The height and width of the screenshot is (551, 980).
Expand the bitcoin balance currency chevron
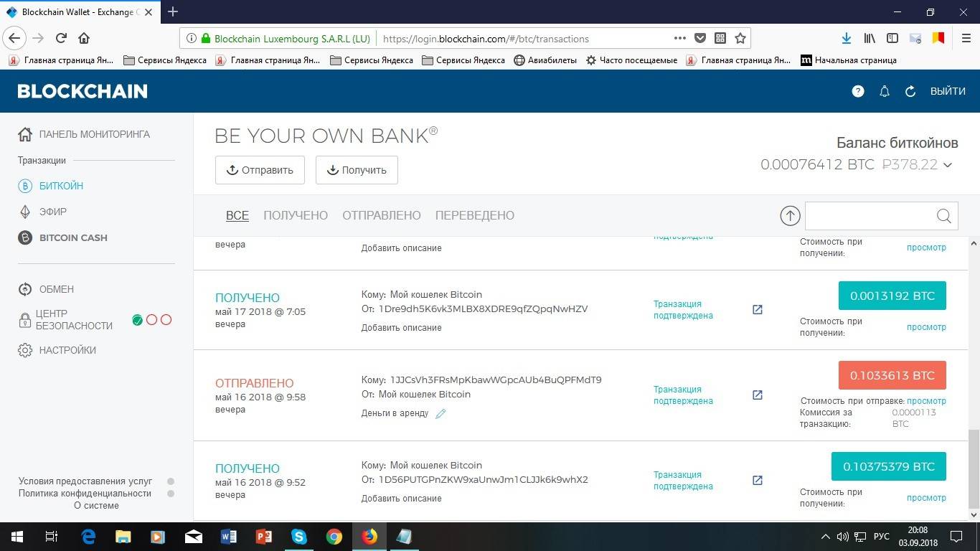click(x=948, y=165)
